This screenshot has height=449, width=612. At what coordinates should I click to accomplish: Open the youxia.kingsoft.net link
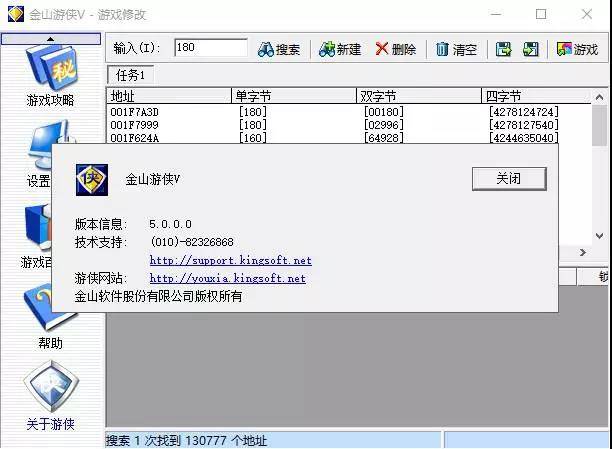point(228,278)
